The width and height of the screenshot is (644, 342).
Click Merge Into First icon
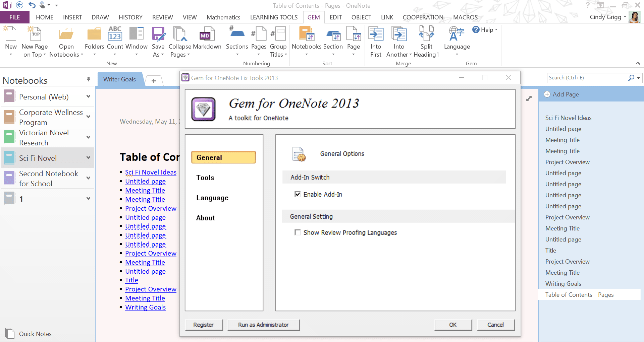[x=376, y=34]
